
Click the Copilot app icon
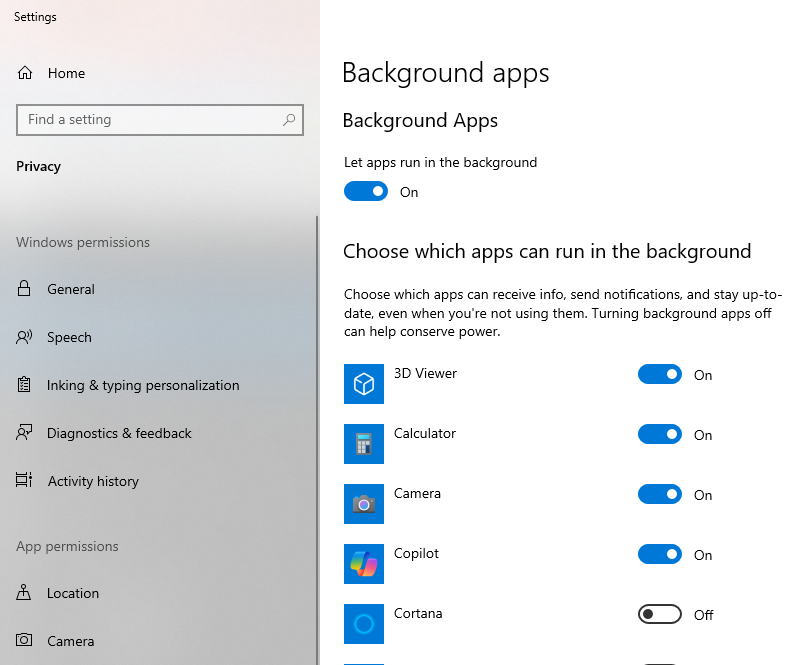[364, 564]
